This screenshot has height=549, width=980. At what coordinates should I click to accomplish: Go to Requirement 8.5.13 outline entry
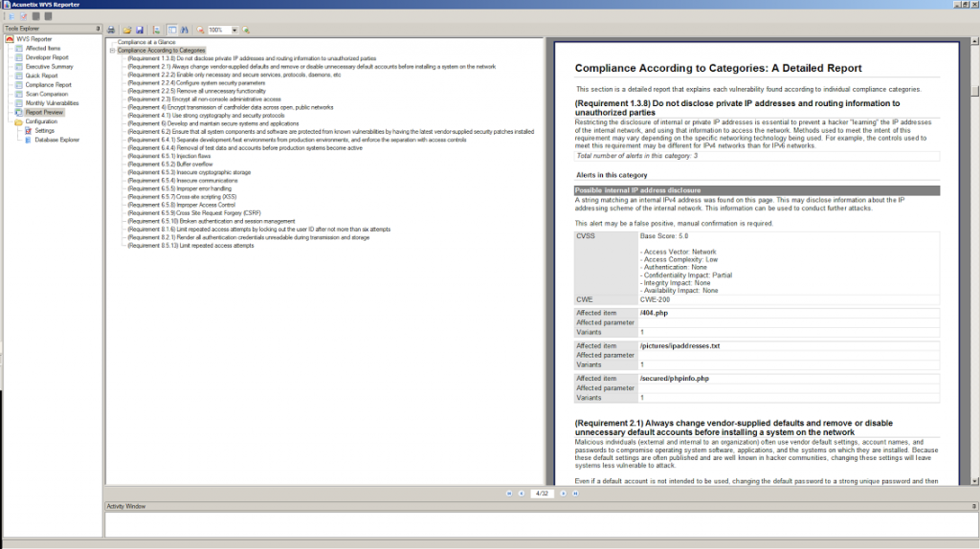(190, 246)
